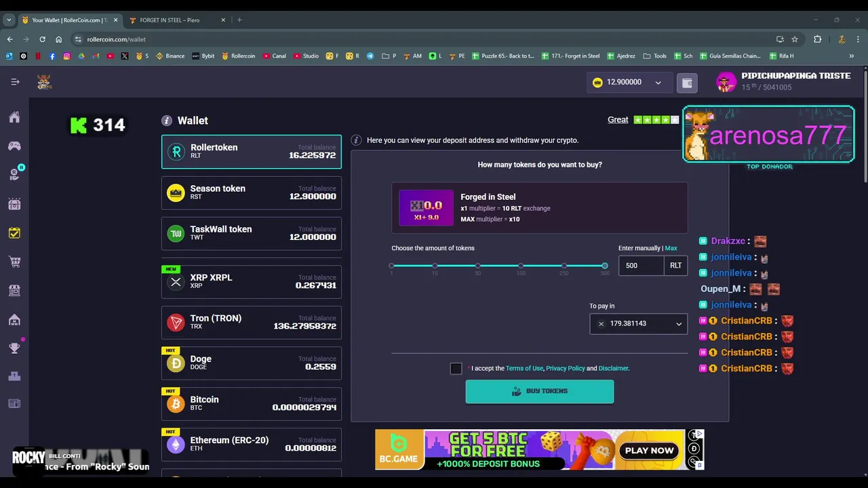Open the trophy leaderboard icon in sidebar

click(x=14, y=348)
